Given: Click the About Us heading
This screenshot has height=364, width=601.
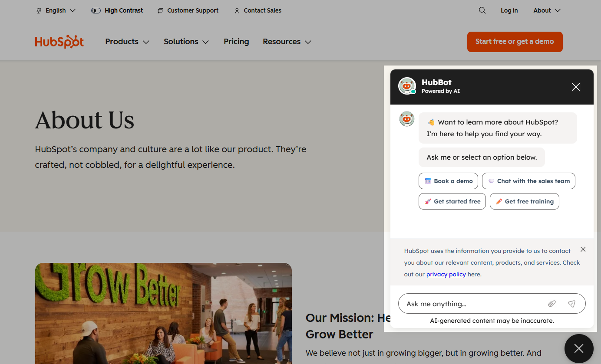Looking at the screenshot, I should (x=85, y=120).
